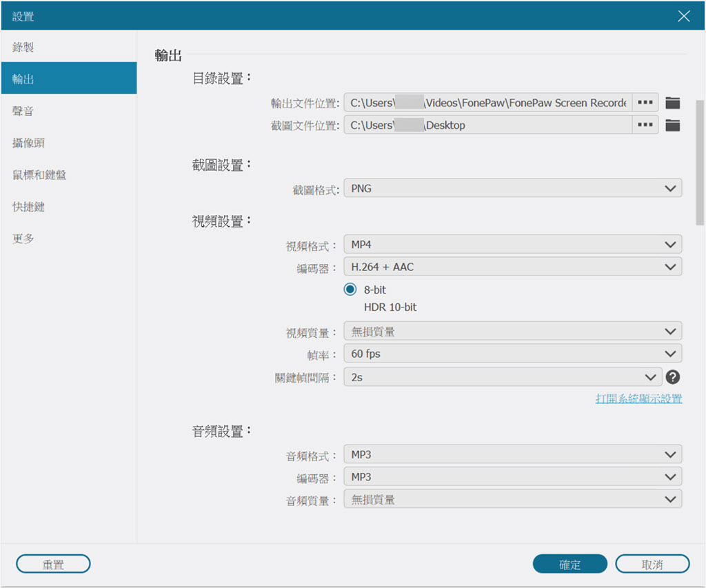This screenshot has width=706, height=588.
Task: Open 更多 settings tab
Action: point(69,239)
